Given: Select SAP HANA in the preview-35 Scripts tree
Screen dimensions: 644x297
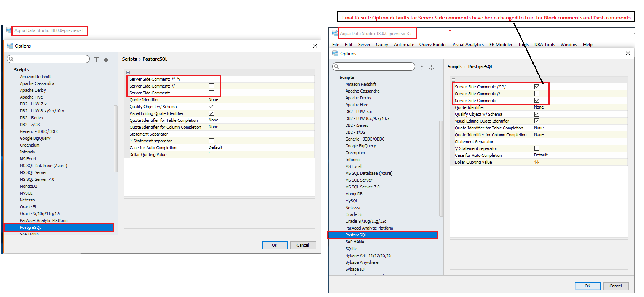Looking at the screenshot, I should (x=355, y=242).
